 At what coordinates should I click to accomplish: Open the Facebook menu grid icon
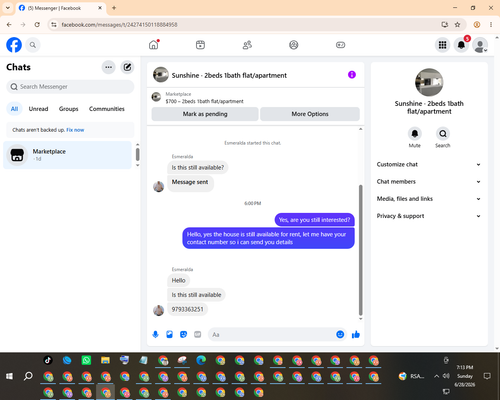442,45
